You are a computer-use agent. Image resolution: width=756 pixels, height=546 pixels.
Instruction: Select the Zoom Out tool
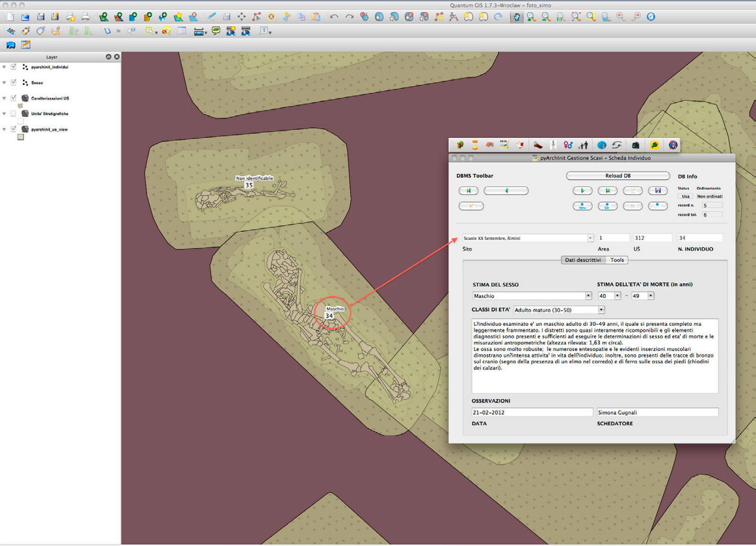pos(546,17)
